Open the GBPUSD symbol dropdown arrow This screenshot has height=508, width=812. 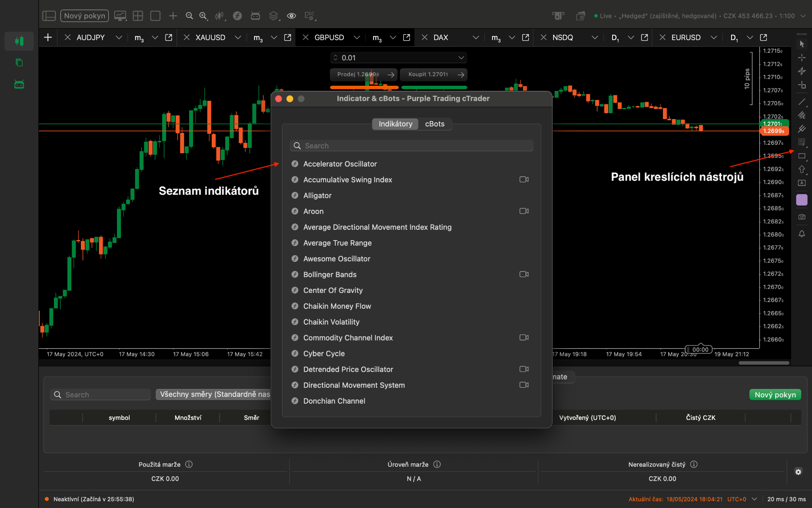[x=357, y=37]
